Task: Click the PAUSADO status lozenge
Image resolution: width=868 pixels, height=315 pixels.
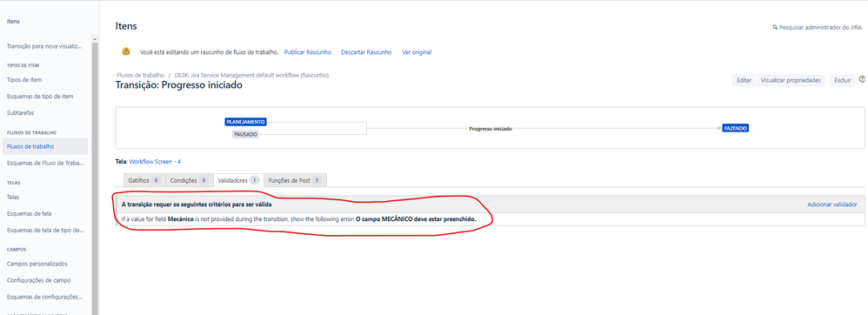Action: [x=245, y=135]
